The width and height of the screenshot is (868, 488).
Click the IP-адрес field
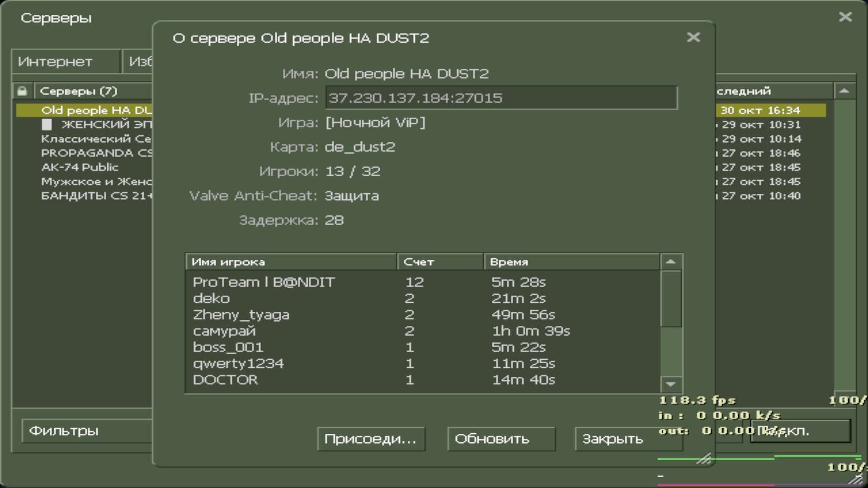[x=501, y=98]
